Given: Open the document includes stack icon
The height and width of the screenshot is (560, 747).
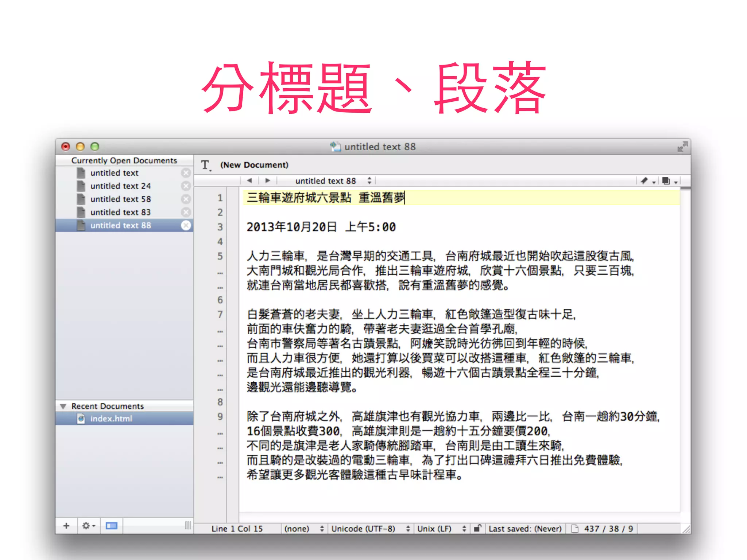Looking at the screenshot, I should [x=666, y=181].
